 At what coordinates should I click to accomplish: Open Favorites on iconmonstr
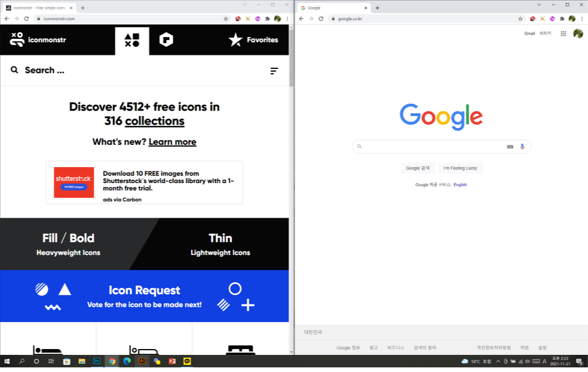click(x=253, y=39)
